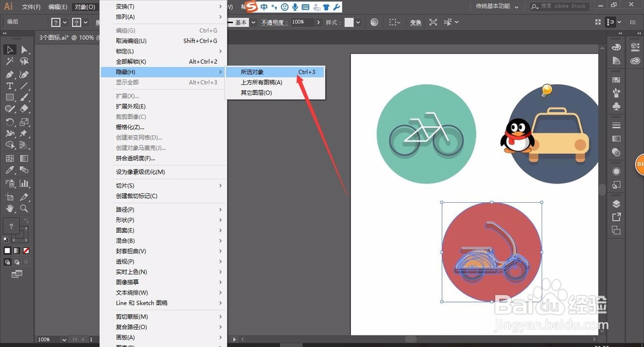Screen dimensions: 644x347
Task: Choose 栅格化(Z)... command
Action: (164, 127)
